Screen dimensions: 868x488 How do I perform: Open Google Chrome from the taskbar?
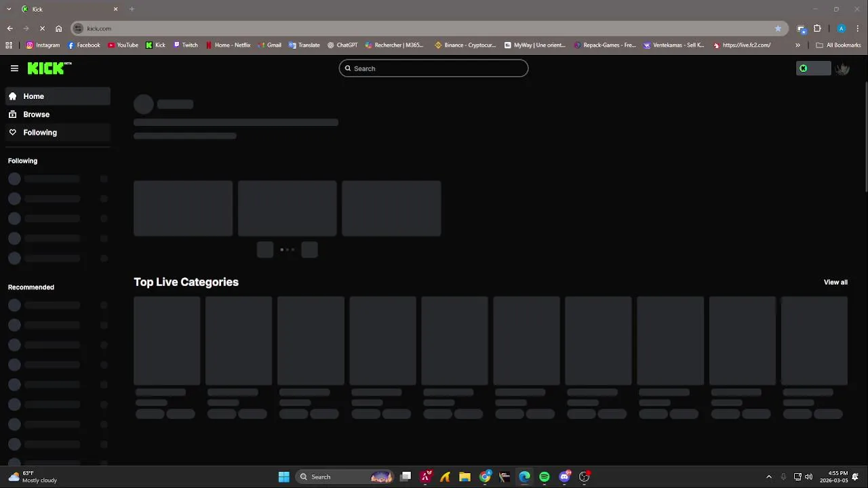[485, 477]
